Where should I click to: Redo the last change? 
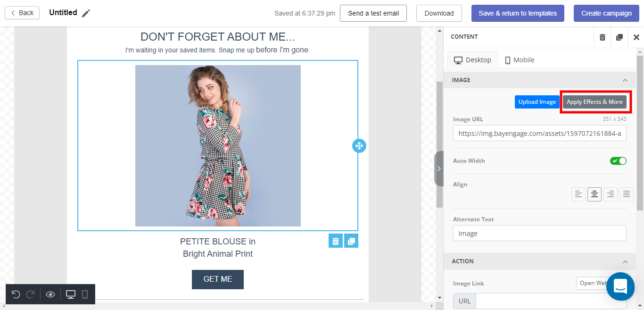pyautogui.click(x=30, y=294)
